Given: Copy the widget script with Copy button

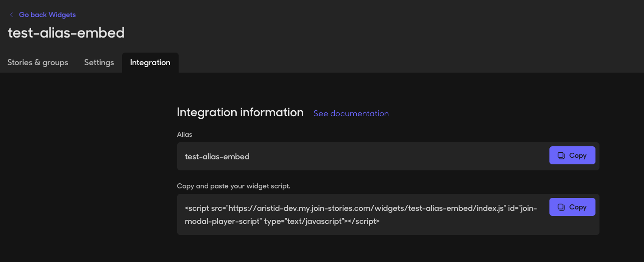Looking at the screenshot, I should pyautogui.click(x=572, y=207).
